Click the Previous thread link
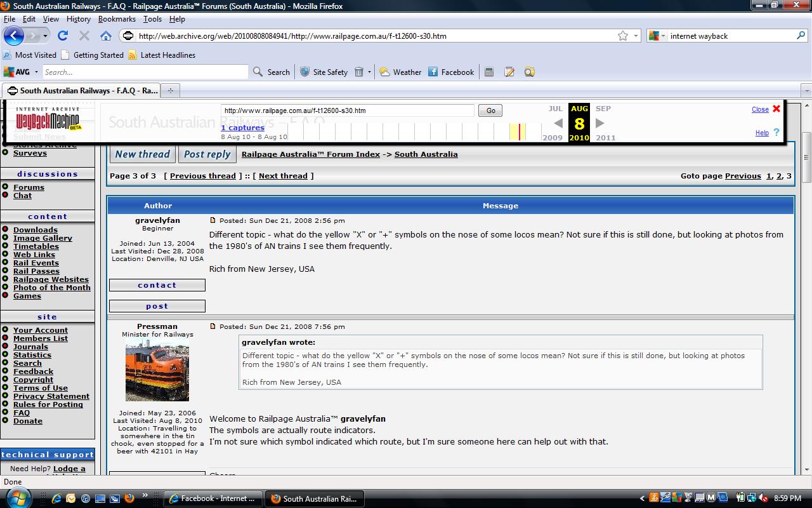 [202, 176]
